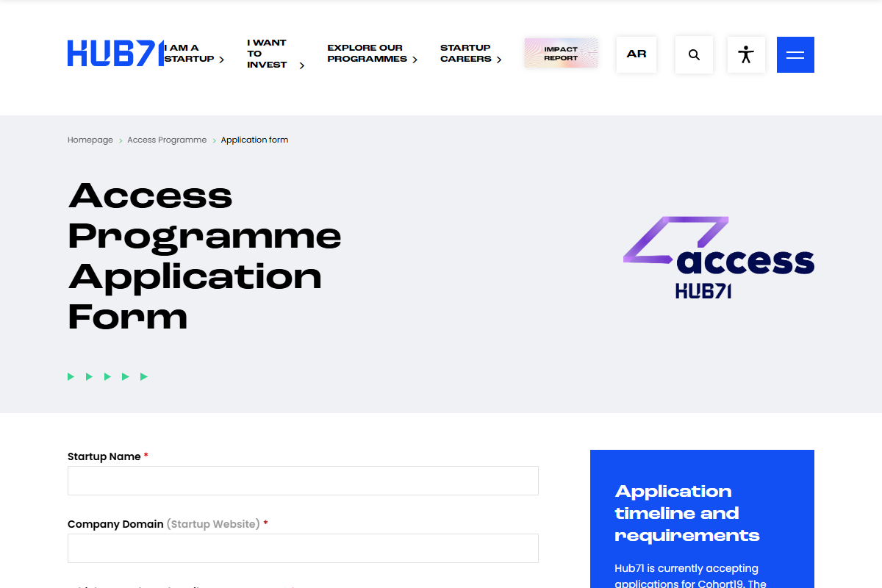
Task: Click the Hub71 logo in header
Action: 115,54
